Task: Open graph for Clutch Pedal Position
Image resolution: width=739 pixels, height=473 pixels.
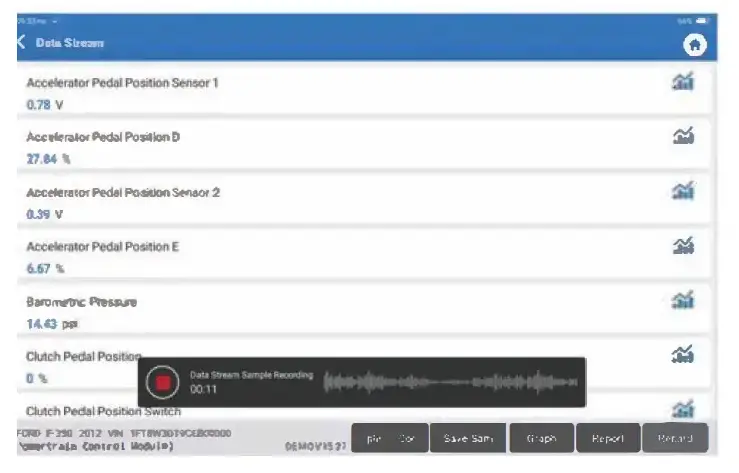Action: click(683, 354)
